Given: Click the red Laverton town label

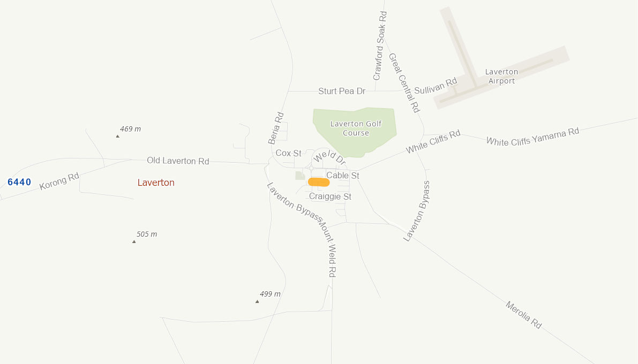Looking at the screenshot, I should pyautogui.click(x=156, y=183).
